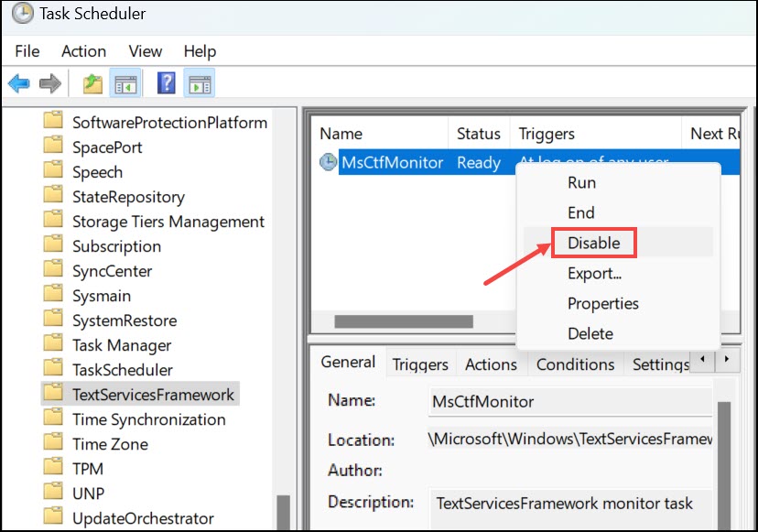Switch to the Conditions tab
Screen dimensions: 758x532
(575, 364)
